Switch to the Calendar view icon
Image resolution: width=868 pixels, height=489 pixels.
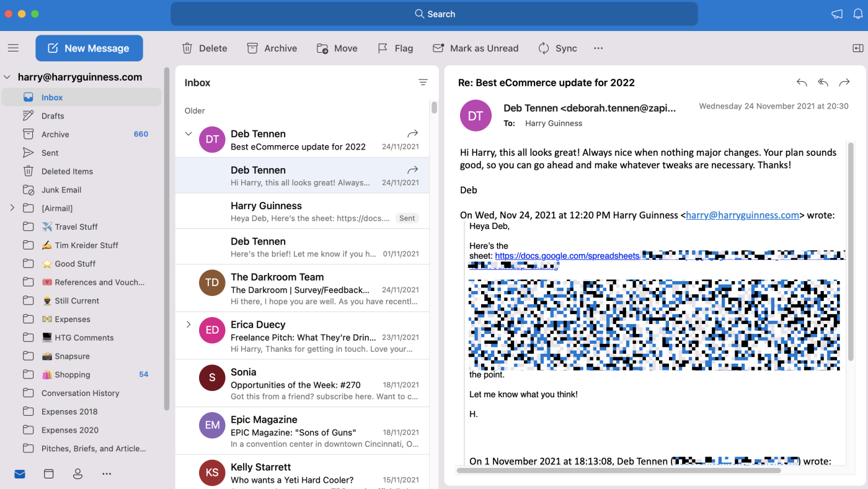pyautogui.click(x=49, y=474)
